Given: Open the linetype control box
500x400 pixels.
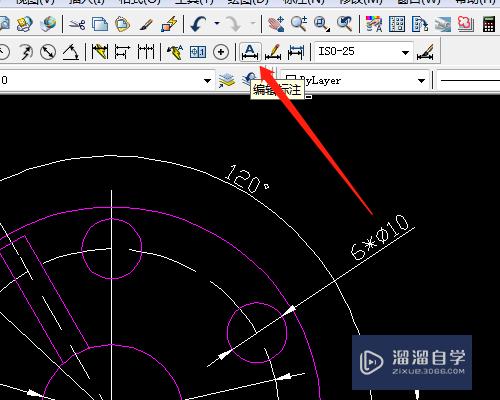Looking at the screenshot, I should point(468,80).
